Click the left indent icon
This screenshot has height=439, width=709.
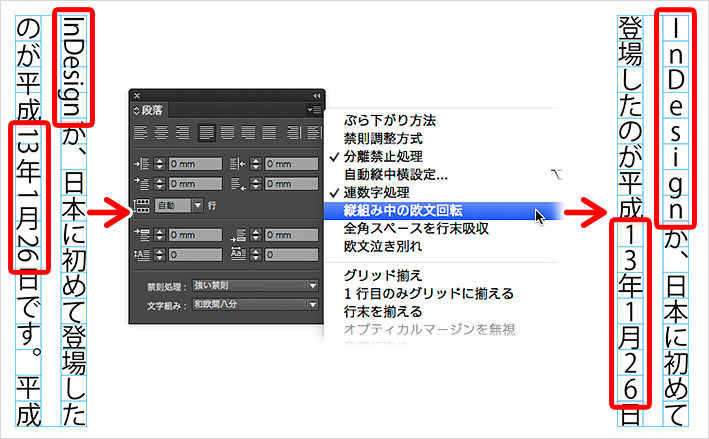pyautogui.click(x=142, y=163)
